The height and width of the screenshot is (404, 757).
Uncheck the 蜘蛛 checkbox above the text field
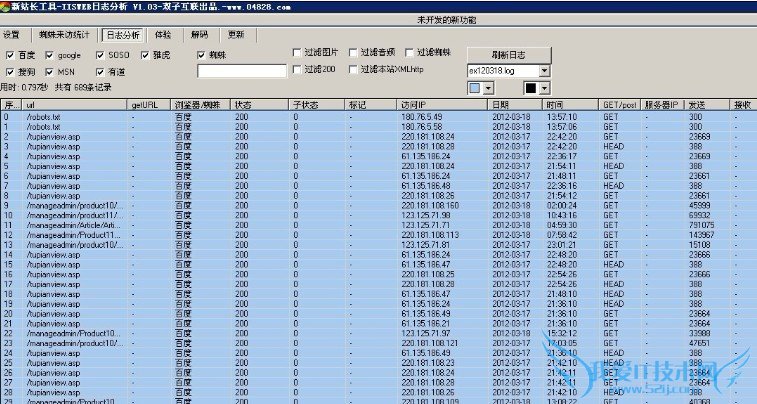tap(201, 56)
